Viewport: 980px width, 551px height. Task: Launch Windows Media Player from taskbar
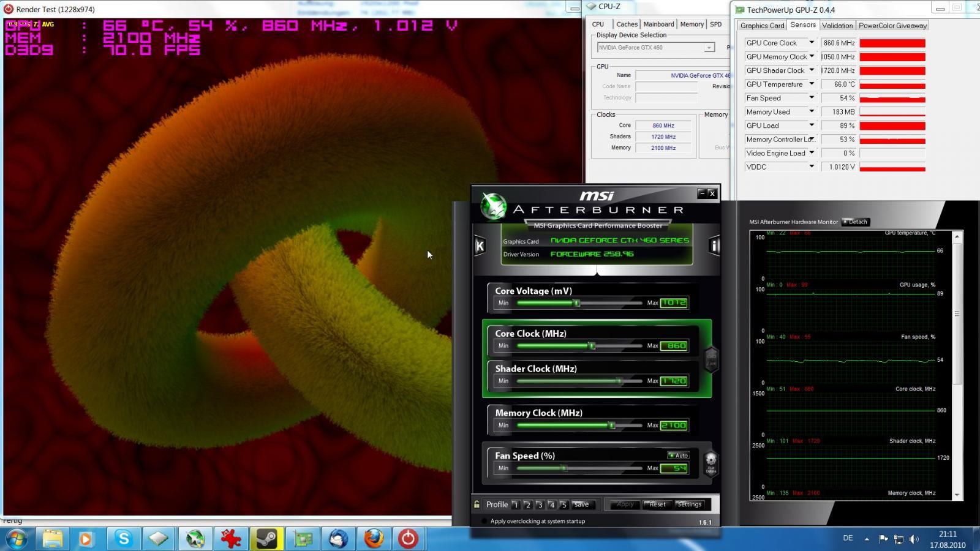(86, 539)
